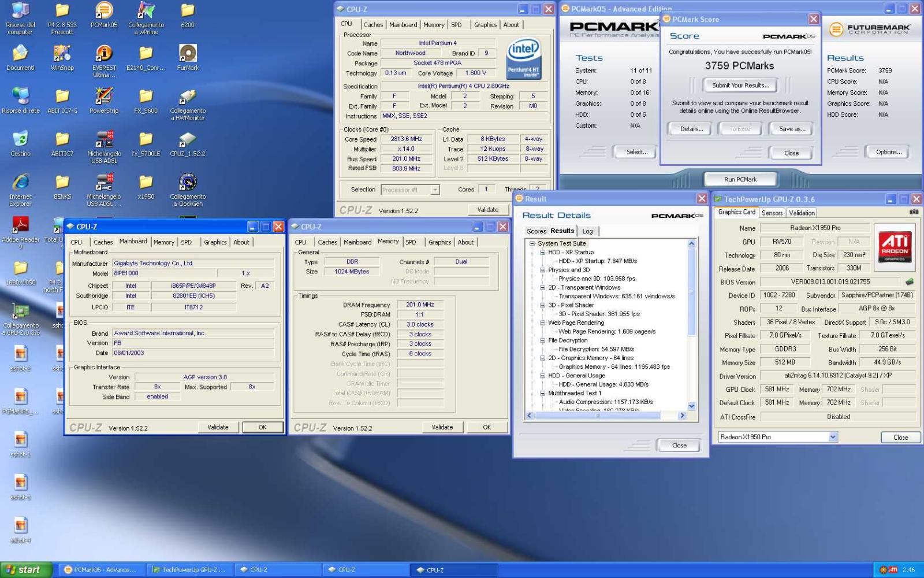Viewport: 924px width, 578px height.
Task: Open the Internet Explorer desktop icon
Action: (21, 190)
